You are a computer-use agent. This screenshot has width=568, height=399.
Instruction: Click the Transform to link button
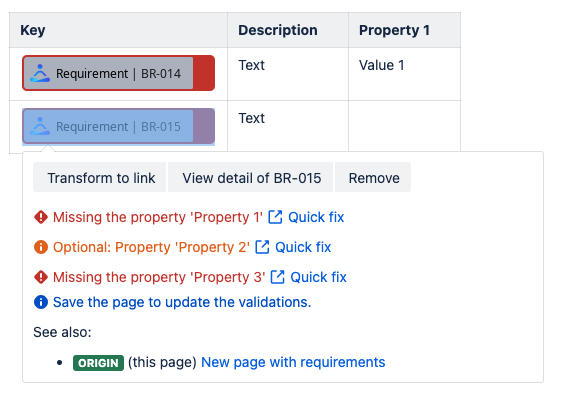pyautogui.click(x=100, y=177)
